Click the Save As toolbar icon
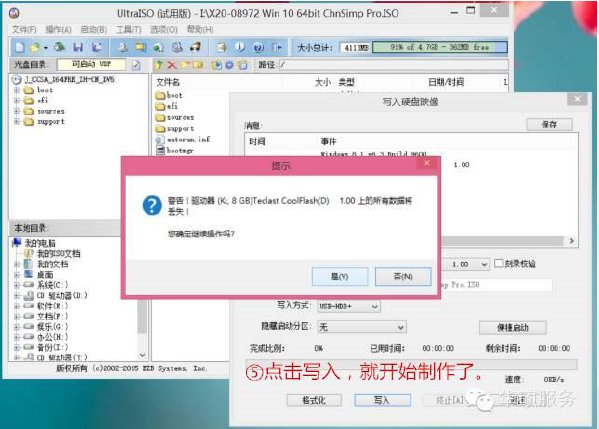Screen dimensions: 599x429 point(97,47)
